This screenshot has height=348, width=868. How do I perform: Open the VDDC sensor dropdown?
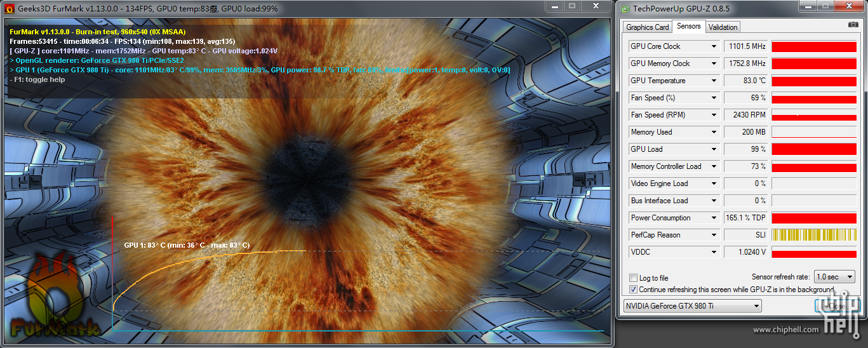[714, 252]
